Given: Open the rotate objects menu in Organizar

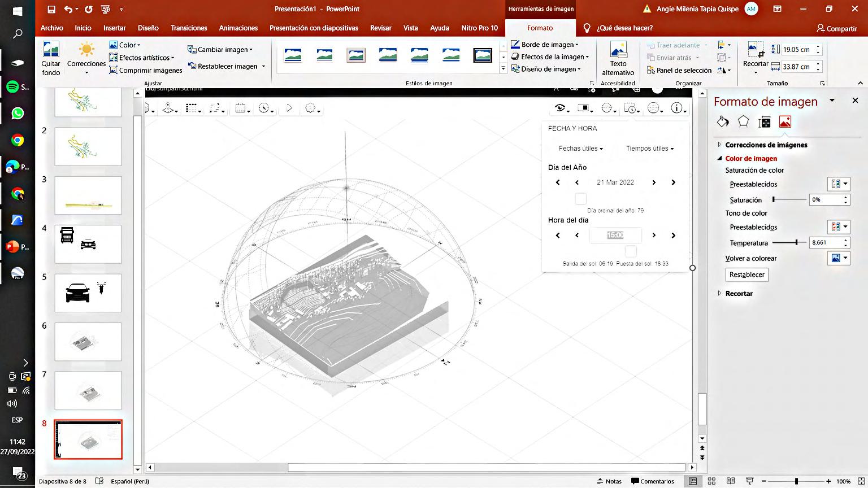Looking at the screenshot, I should (724, 70).
